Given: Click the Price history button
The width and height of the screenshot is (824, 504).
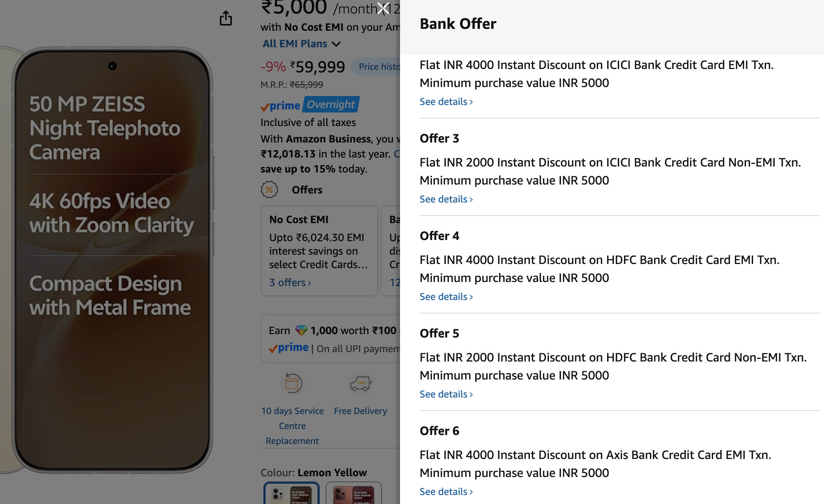Looking at the screenshot, I should [x=376, y=67].
